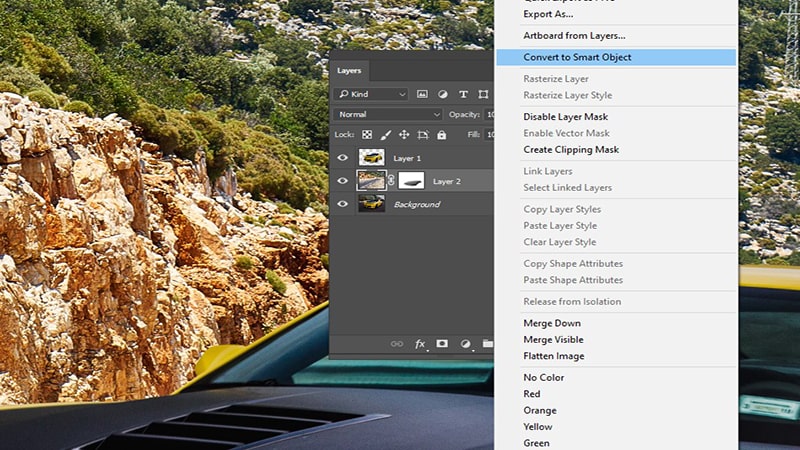Select Layer 2 image thumbnail
This screenshot has height=450, width=800.
point(371,181)
